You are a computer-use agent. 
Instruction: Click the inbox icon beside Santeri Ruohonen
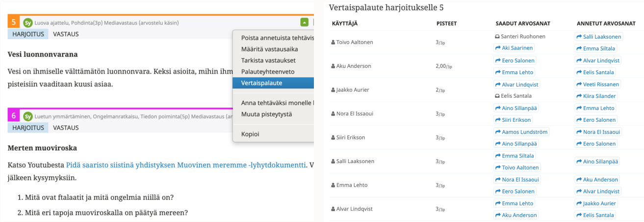click(x=497, y=36)
